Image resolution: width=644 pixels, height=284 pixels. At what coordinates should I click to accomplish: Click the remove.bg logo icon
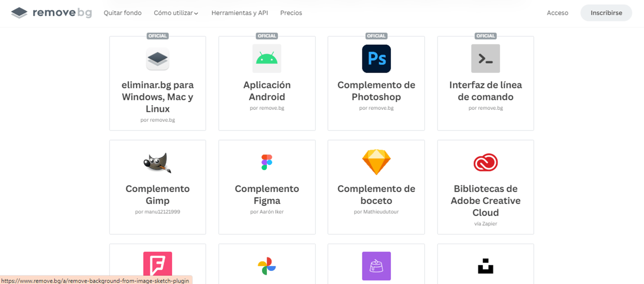coord(19,13)
